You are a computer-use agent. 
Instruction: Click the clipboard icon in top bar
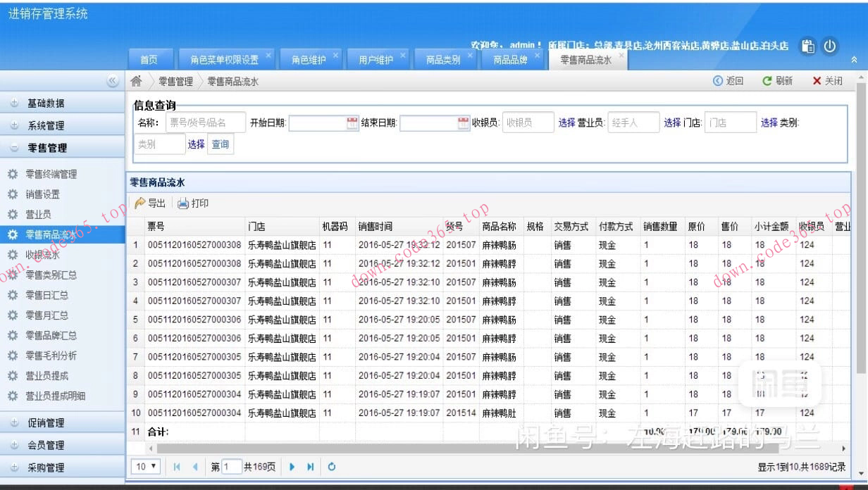(807, 45)
